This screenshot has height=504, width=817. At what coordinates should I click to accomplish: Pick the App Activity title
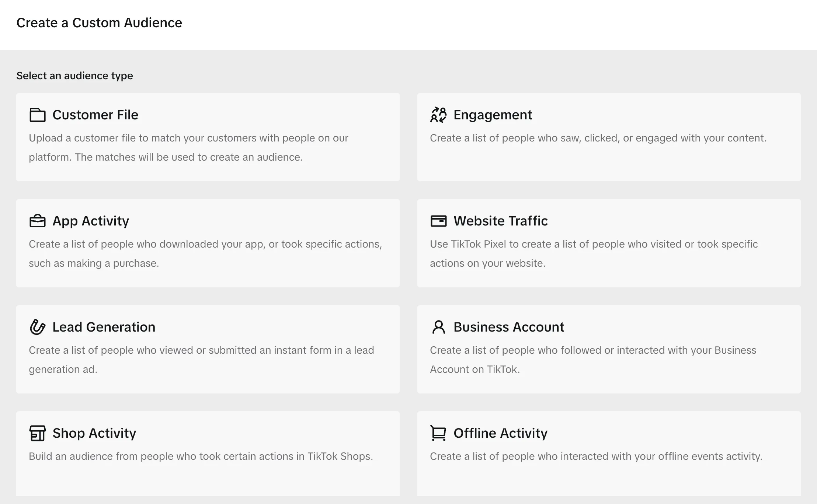[x=91, y=221]
